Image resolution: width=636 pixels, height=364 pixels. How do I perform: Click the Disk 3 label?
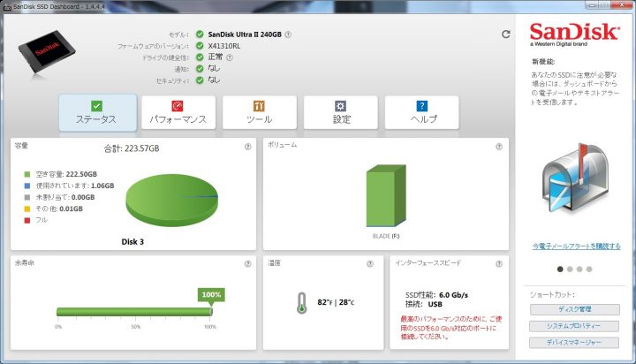click(x=132, y=242)
